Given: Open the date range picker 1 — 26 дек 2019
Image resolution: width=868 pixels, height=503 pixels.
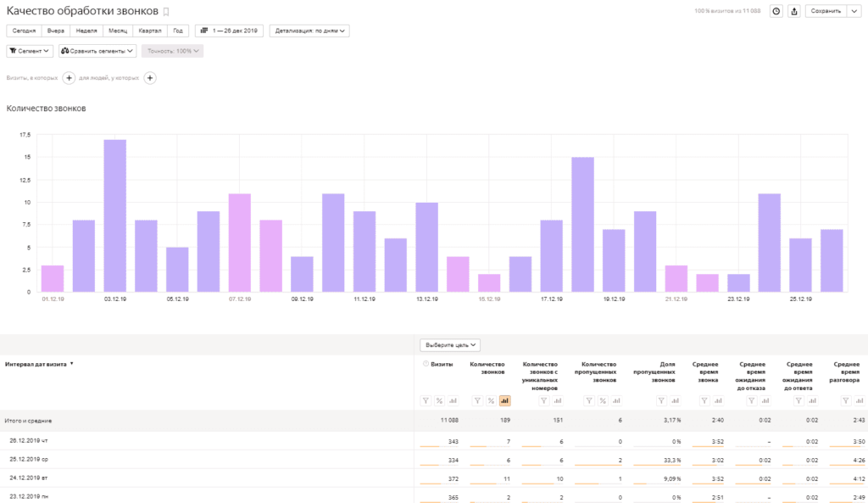Looking at the screenshot, I should 229,31.
